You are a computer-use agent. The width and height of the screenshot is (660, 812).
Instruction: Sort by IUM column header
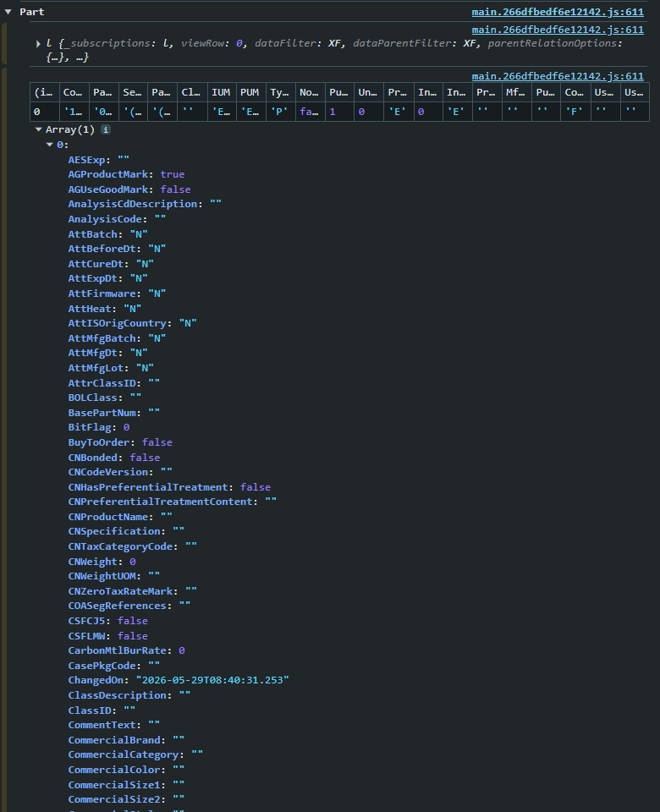pyautogui.click(x=222, y=92)
